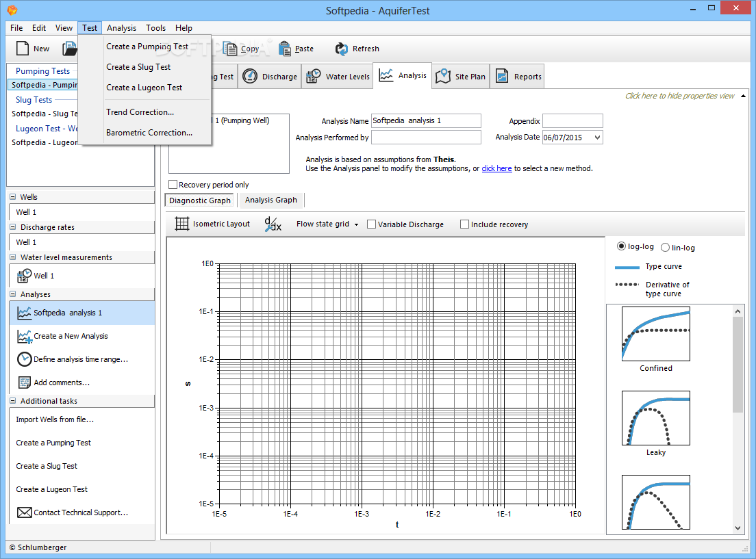Collapse the Discharge rates section
This screenshot has height=559, width=756.
coord(13,227)
